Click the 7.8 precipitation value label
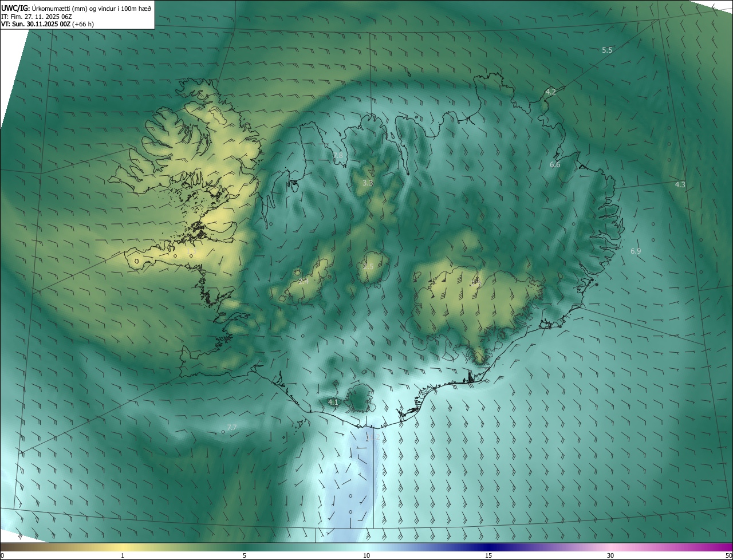 pos(338,155)
